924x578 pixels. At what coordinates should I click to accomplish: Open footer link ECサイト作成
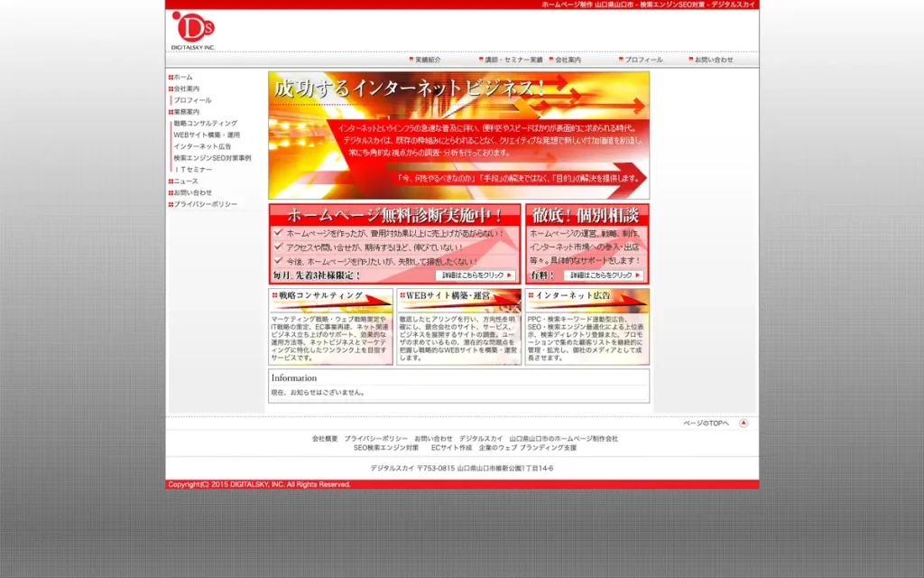tap(451, 448)
